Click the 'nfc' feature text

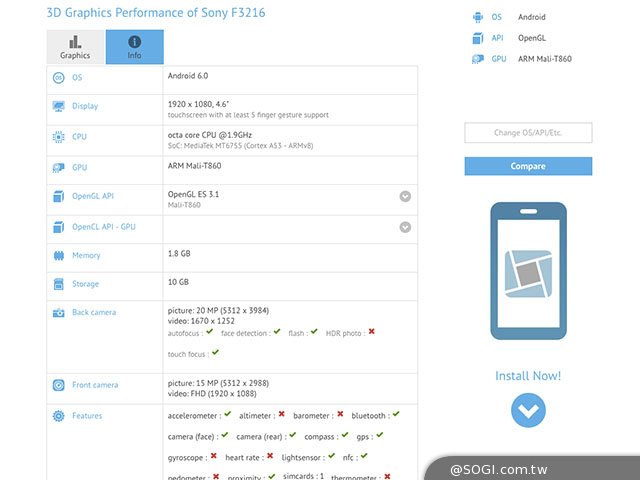pos(348,458)
